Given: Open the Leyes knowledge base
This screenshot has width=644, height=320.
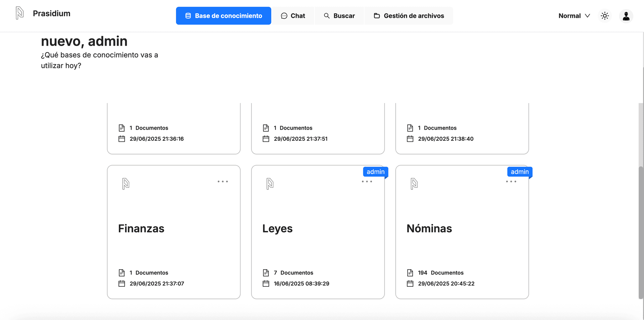Looking at the screenshot, I should (x=277, y=228).
